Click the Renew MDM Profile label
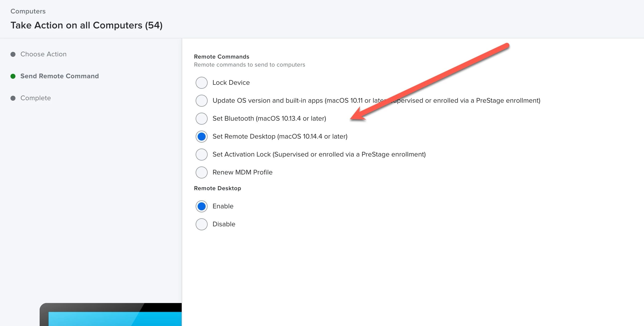 pos(242,172)
